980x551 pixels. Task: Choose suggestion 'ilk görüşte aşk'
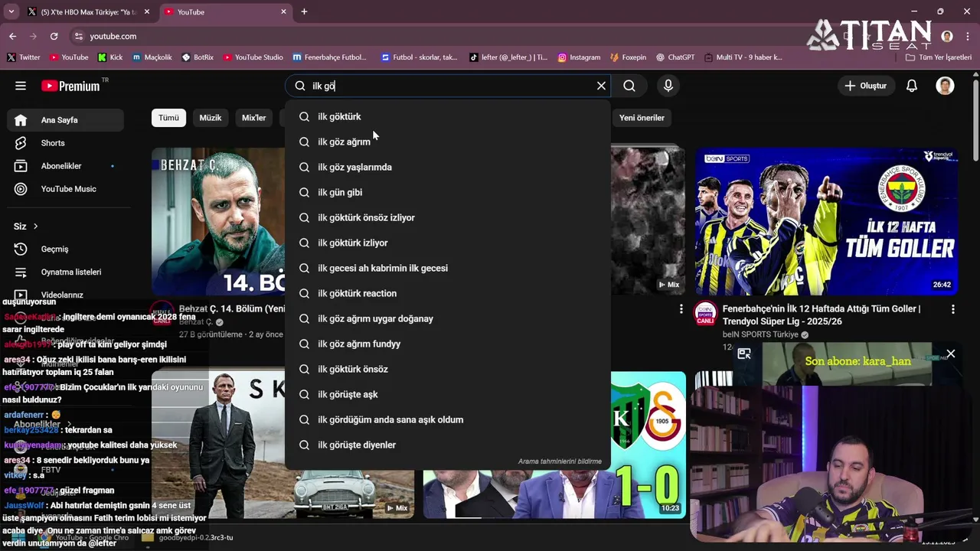[448, 394]
